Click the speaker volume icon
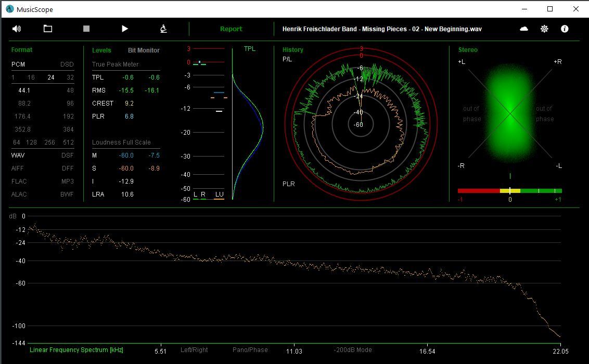This screenshot has height=364, width=589. click(x=17, y=29)
